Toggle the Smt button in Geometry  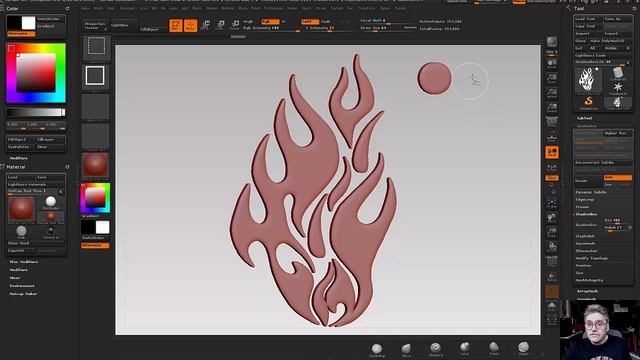coord(618,178)
